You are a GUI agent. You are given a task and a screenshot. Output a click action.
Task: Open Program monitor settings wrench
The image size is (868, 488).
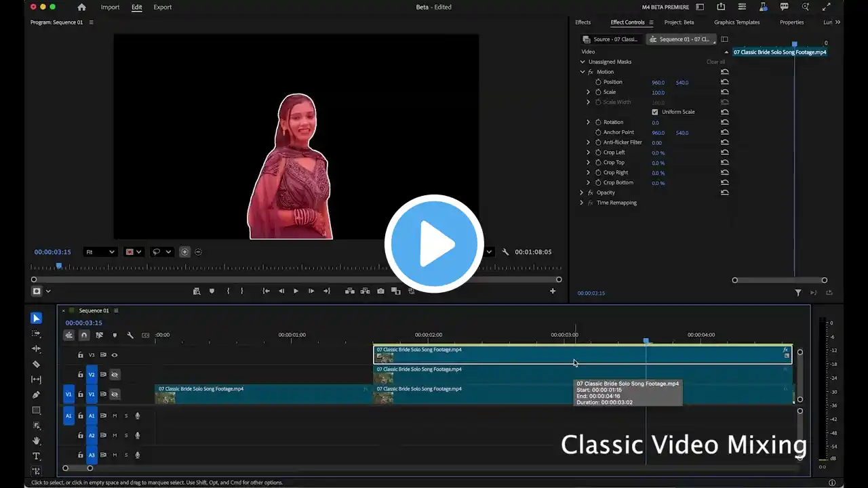point(505,252)
